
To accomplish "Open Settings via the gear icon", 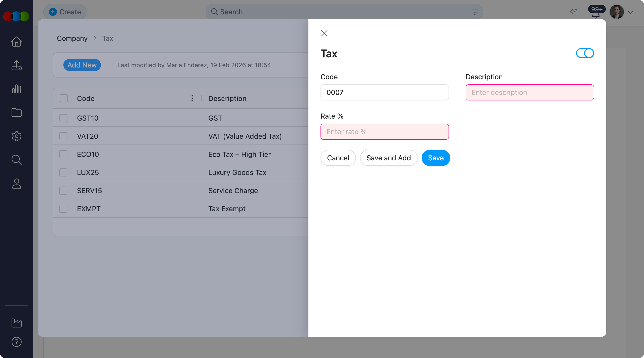I will (16, 136).
